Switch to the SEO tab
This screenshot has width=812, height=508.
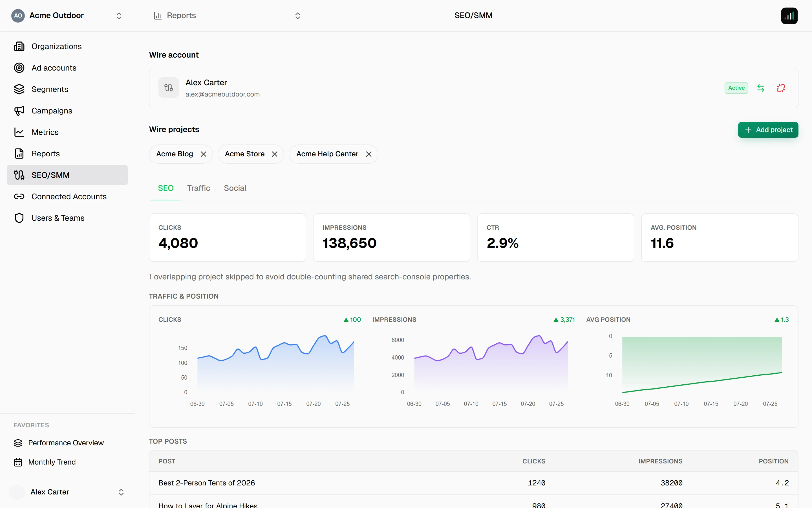[166, 188]
